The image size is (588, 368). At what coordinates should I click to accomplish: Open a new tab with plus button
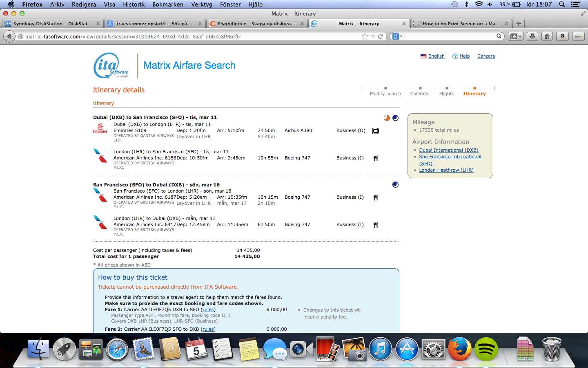(518, 24)
